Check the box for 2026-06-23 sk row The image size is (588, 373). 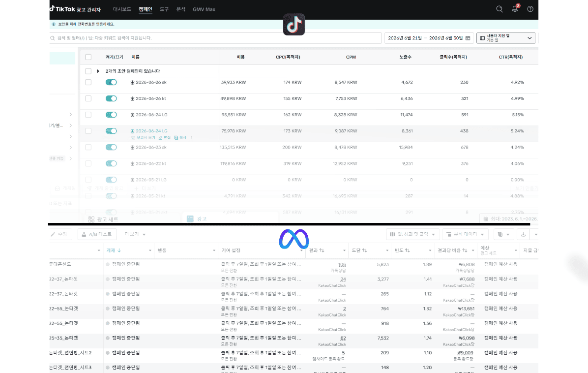click(88, 147)
